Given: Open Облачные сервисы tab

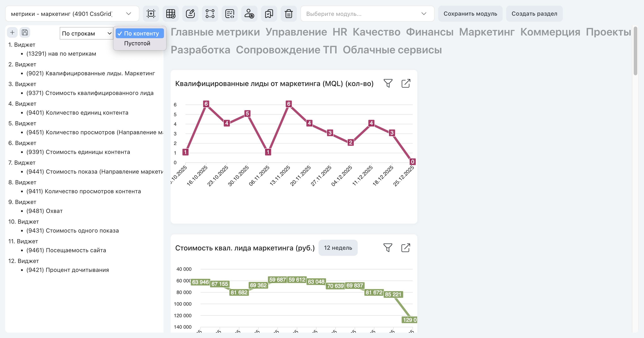Looking at the screenshot, I should click(x=392, y=50).
